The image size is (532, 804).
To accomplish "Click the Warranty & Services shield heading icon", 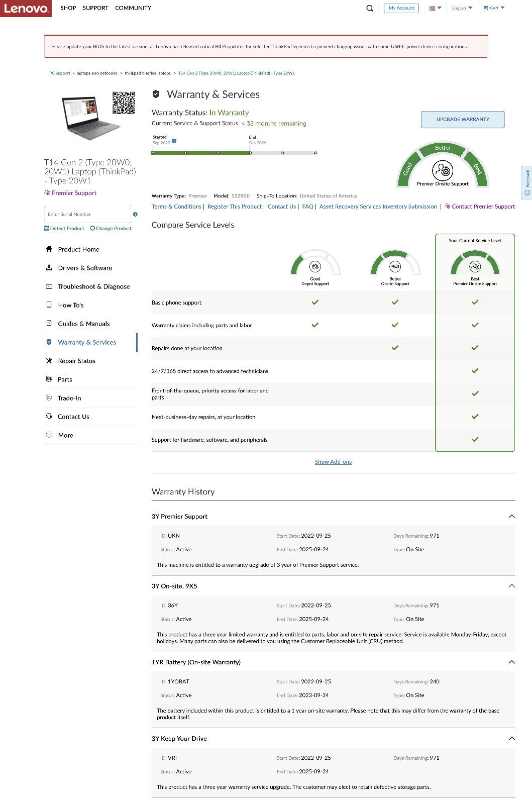I will (x=156, y=94).
